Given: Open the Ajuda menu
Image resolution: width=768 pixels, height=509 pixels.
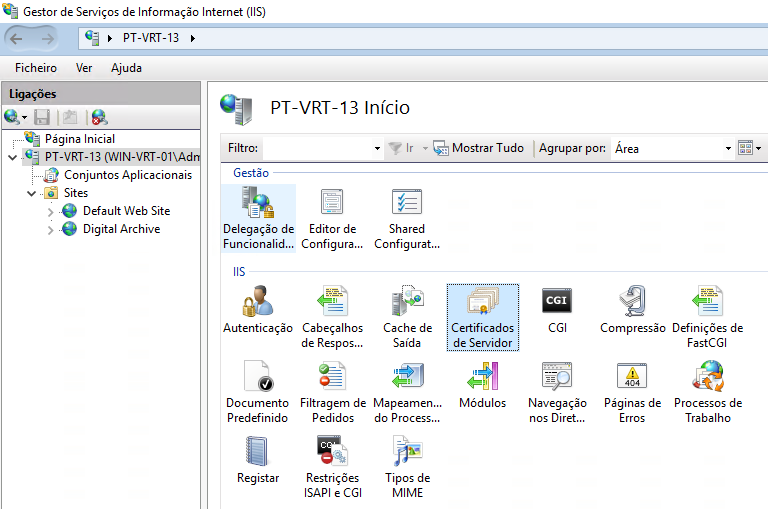Looking at the screenshot, I should coord(126,68).
